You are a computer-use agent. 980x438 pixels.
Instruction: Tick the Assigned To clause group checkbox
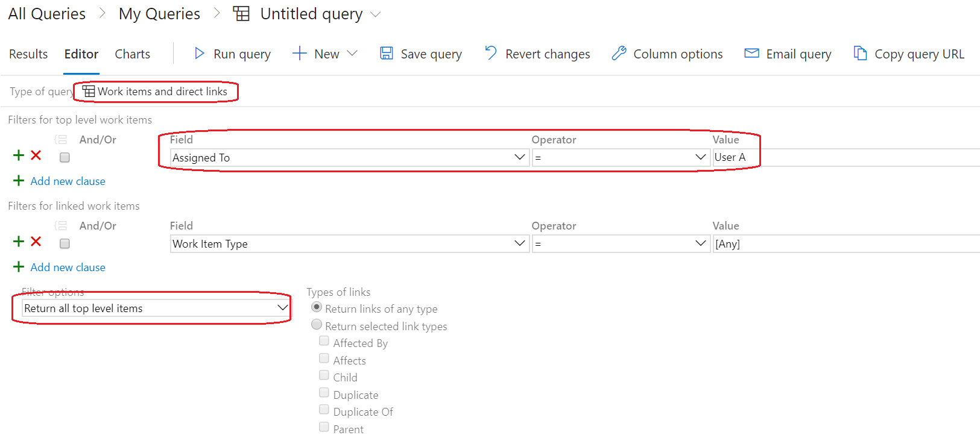[x=65, y=158]
